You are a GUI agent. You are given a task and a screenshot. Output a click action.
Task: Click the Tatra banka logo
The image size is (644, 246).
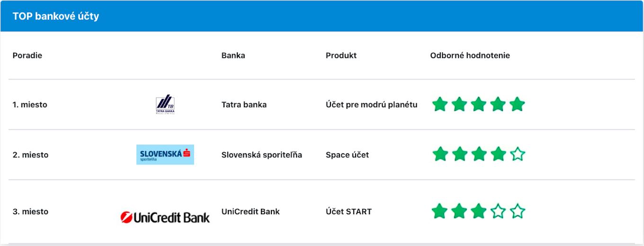[x=165, y=105]
